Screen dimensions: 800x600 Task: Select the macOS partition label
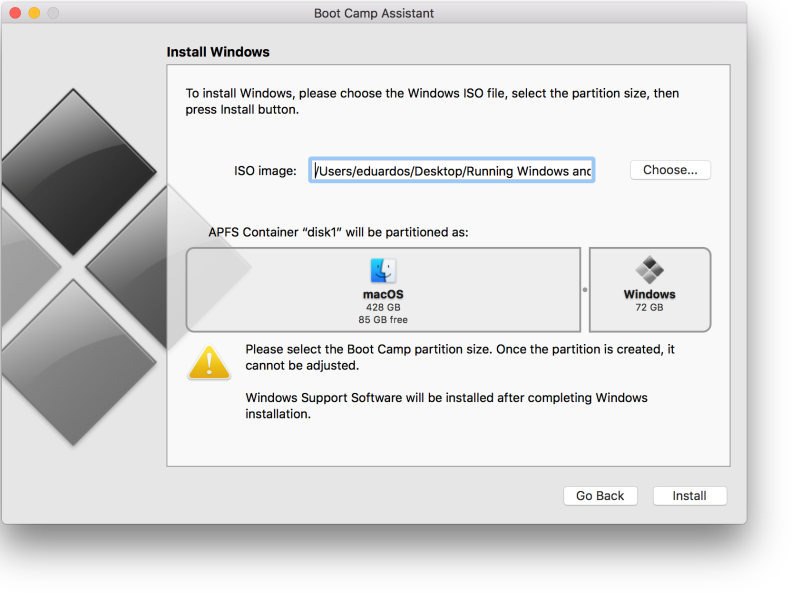pyautogui.click(x=383, y=295)
